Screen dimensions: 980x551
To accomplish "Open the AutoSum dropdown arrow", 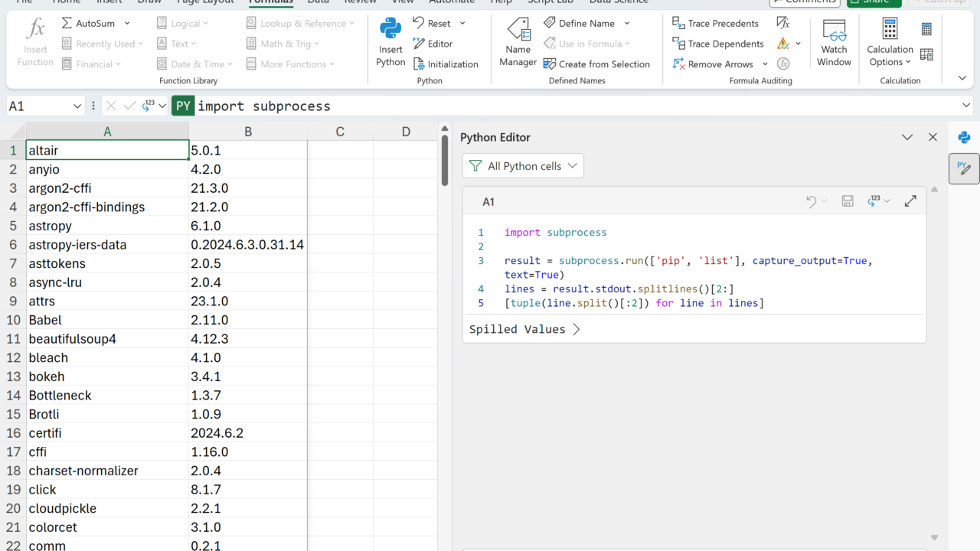I will [x=127, y=23].
